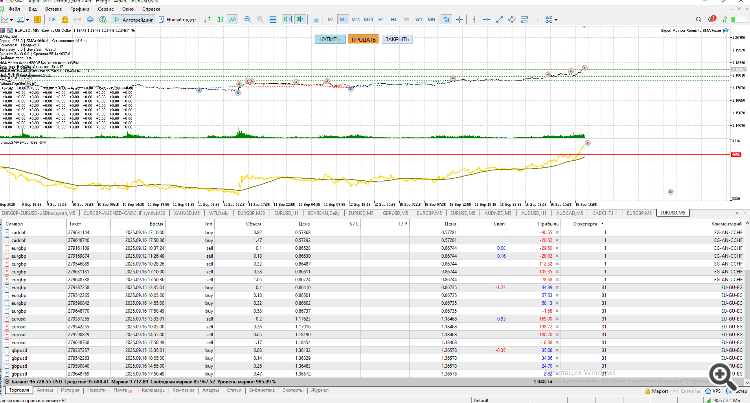This screenshot has width=750, height=403.
Task: Select the vertical line drawing tool
Action: [x=474, y=20]
